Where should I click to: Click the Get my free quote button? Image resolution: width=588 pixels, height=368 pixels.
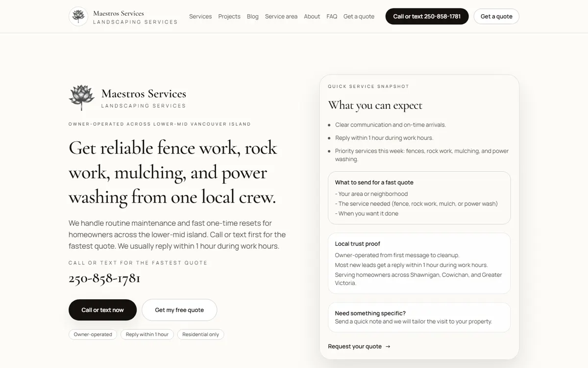tap(179, 310)
